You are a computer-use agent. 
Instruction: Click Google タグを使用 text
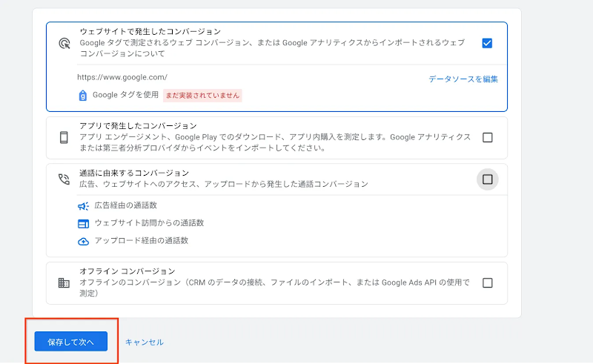(125, 95)
